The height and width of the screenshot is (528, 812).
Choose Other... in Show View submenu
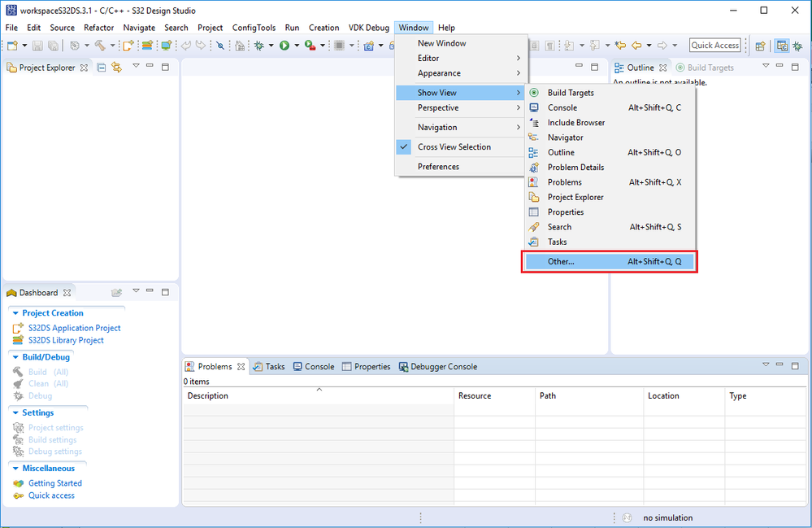coord(610,262)
